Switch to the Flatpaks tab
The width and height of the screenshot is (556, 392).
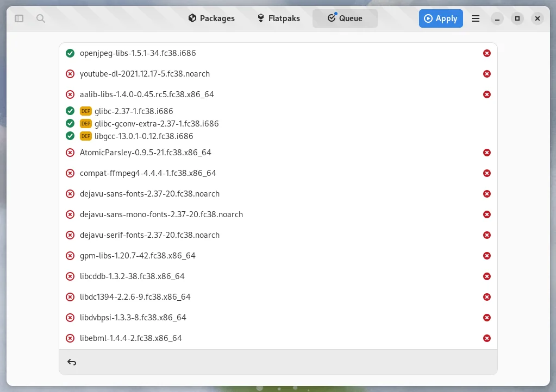279,18
